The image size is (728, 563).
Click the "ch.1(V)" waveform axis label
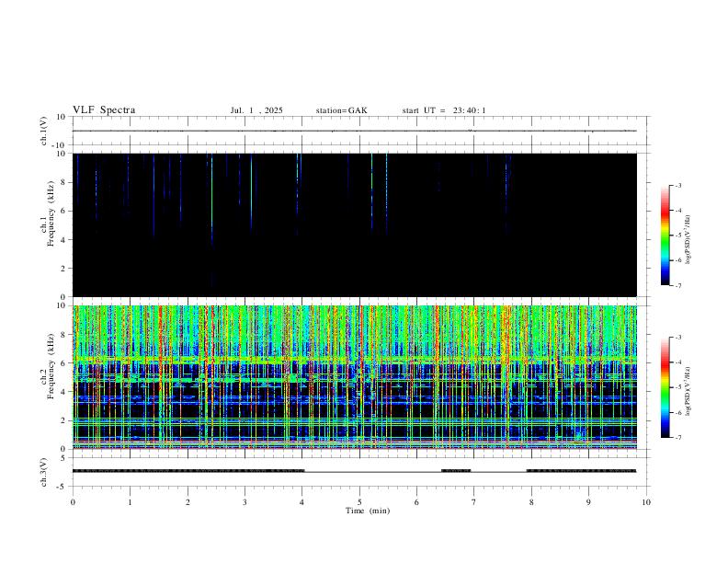pos(44,131)
